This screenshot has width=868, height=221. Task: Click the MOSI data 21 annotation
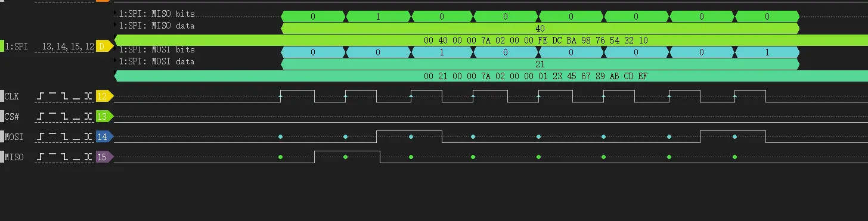pos(540,64)
